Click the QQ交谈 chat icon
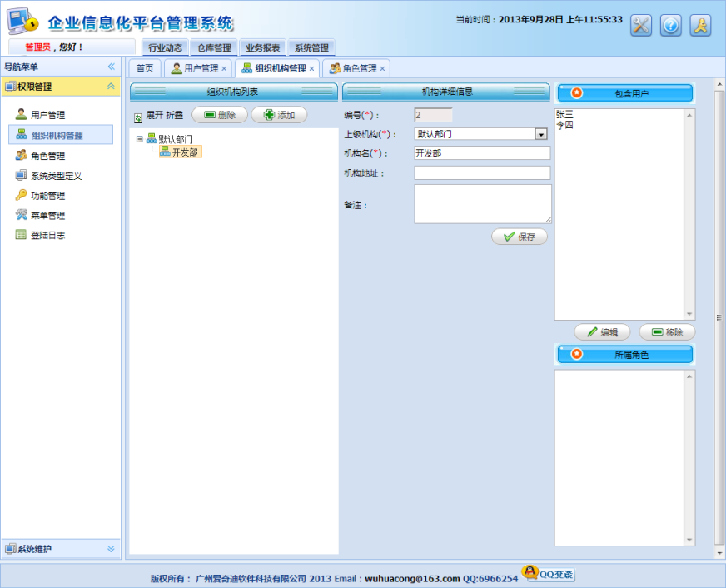The image size is (726, 588). click(549, 573)
